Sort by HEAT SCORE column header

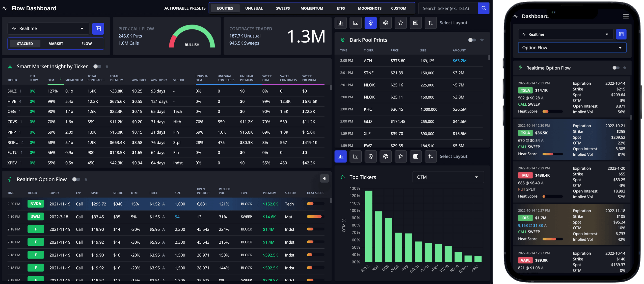pyautogui.click(x=315, y=193)
